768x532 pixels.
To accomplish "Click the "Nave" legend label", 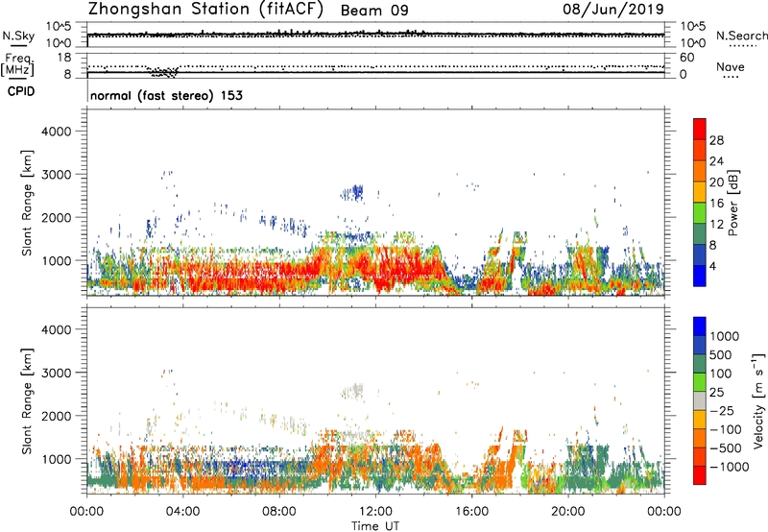I will (731, 67).
